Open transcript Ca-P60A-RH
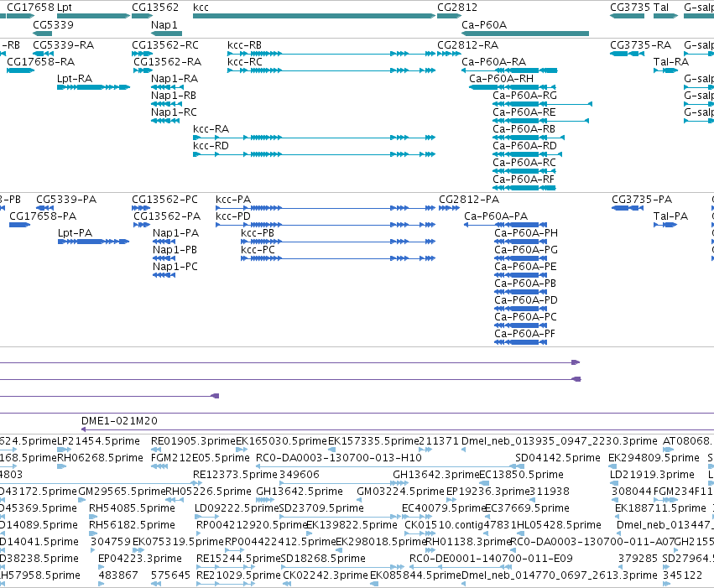 (x=502, y=79)
